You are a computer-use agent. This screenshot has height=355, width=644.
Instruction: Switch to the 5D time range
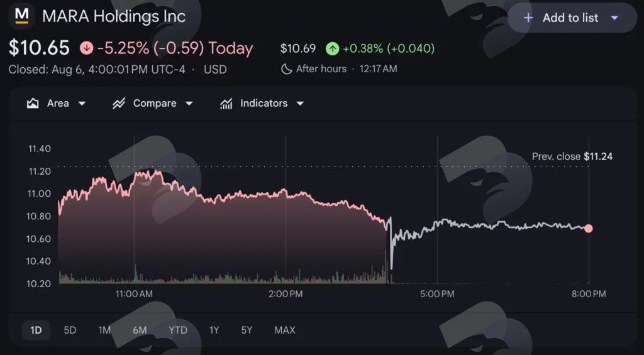click(x=70, y=330)
